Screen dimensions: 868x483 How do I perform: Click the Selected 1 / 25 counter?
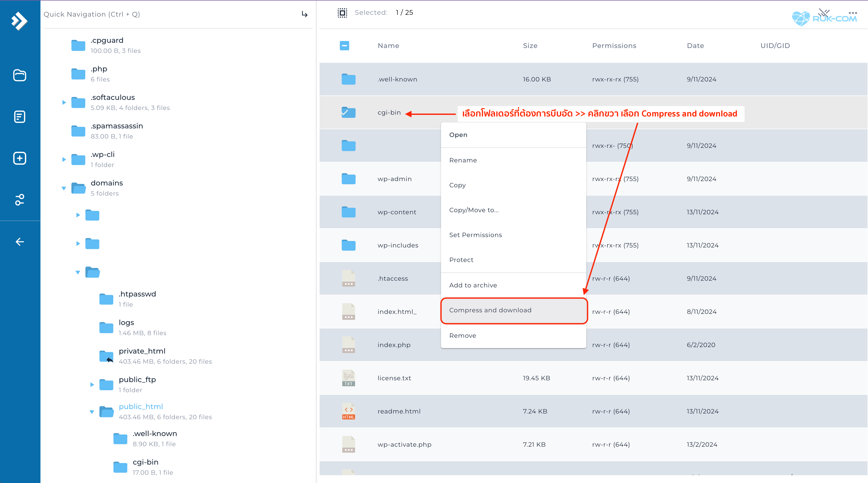[x=384, y=12]
